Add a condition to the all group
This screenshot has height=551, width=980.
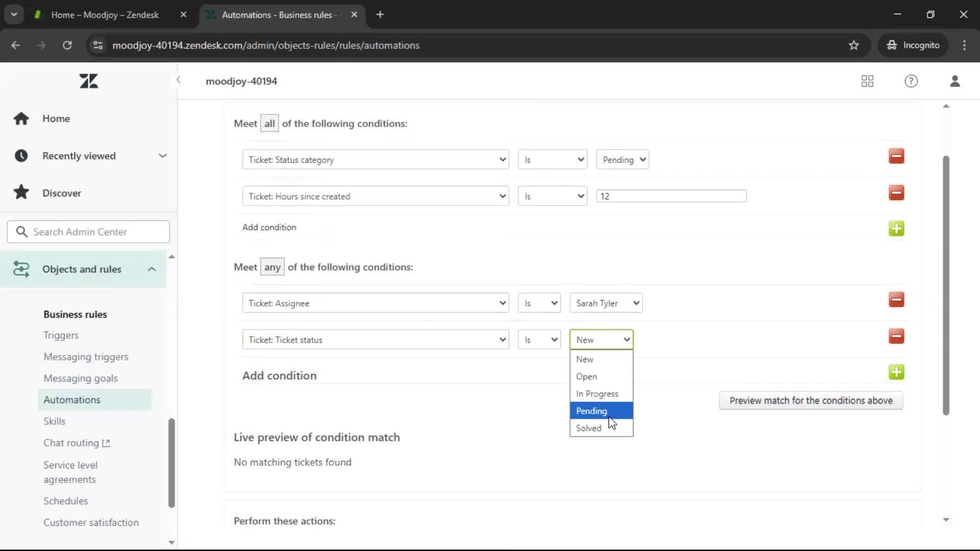[896, 229]
